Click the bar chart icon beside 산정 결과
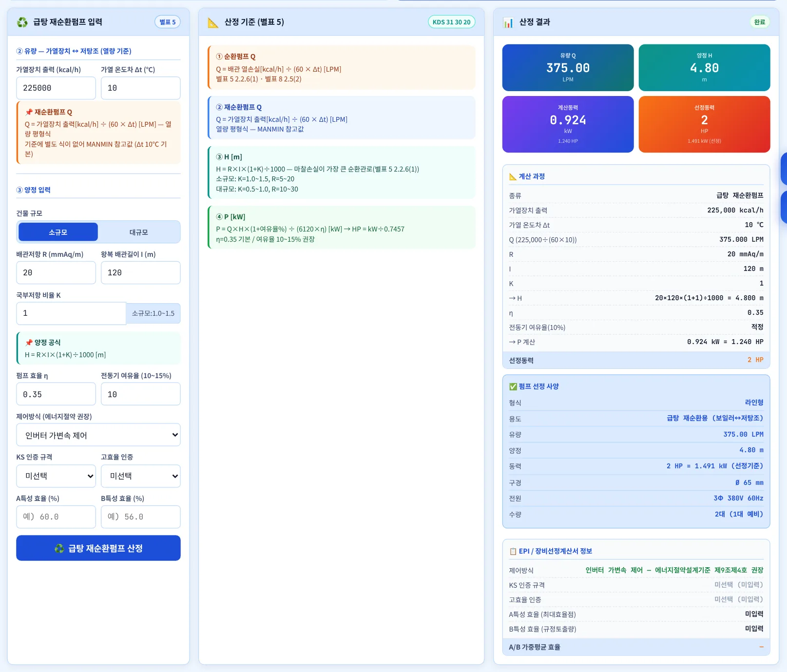The image size is (787, 672). pyautogui.click(x=508, y=22)
